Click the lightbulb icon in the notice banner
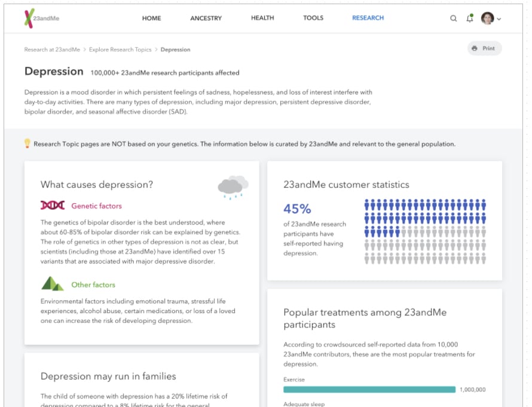The height and width of the screenshot is (407, 532). click(x=26, y=143)
